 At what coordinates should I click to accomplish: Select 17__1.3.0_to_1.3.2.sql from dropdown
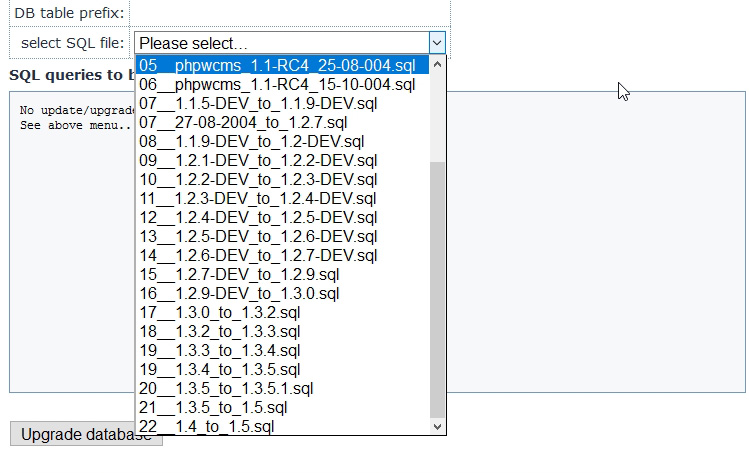coord(220,312)
